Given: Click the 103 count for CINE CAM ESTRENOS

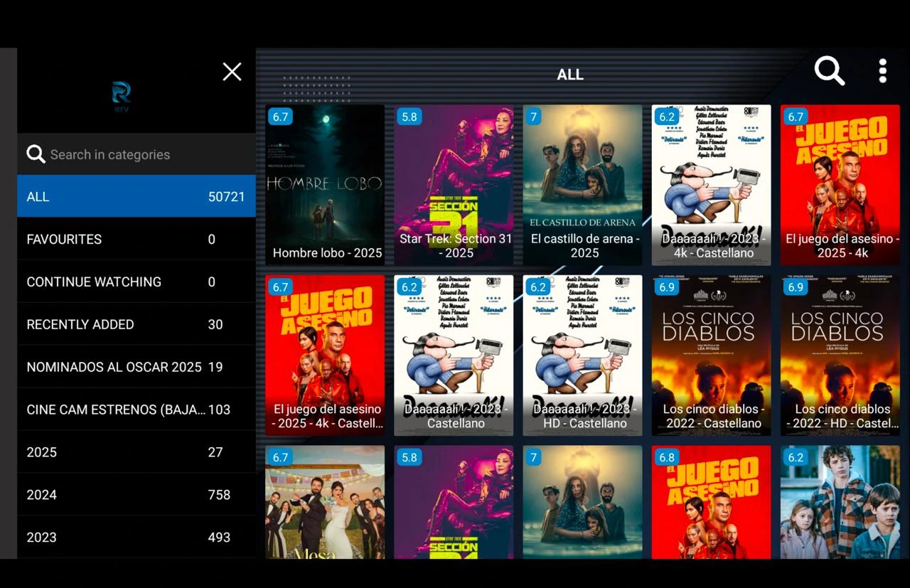Looking at the screenshot, I should 219,410.
